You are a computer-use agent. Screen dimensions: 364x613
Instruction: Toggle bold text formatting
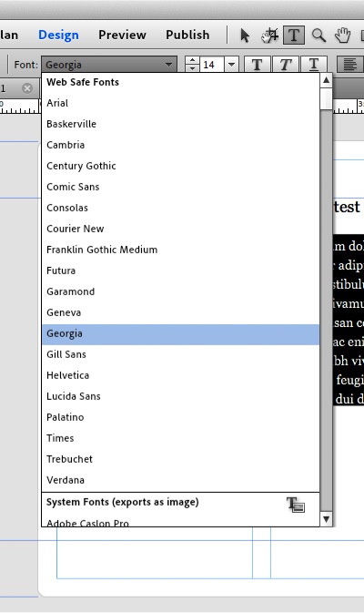tap(257, 64)
